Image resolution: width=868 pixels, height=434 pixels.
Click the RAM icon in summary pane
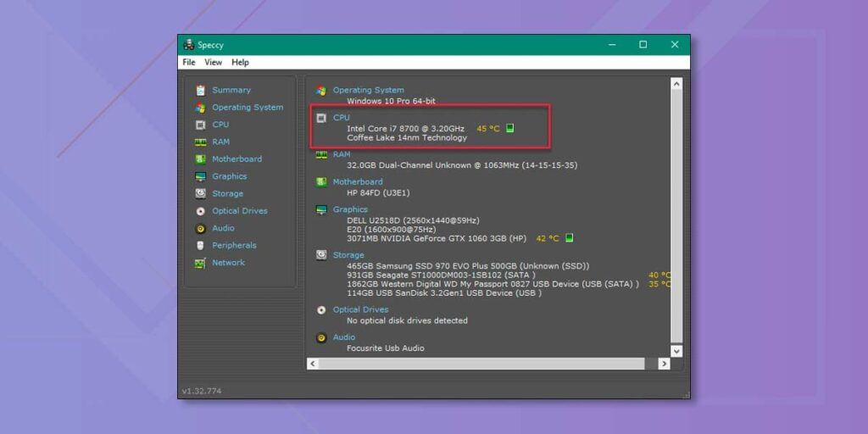(321, 155)
